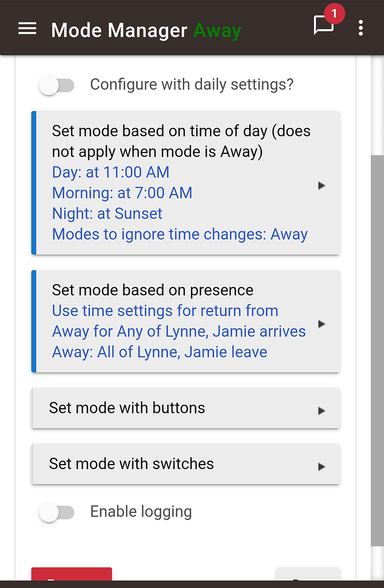Open the navigation hamburger menu
The height and width of the screenshot is (588, 384).
point(26,28)
